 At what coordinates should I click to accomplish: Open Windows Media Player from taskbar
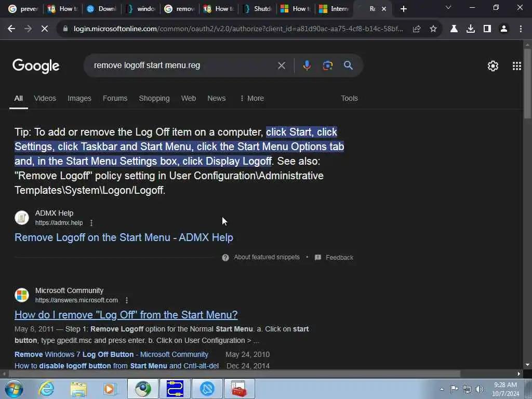click(110, 389)
